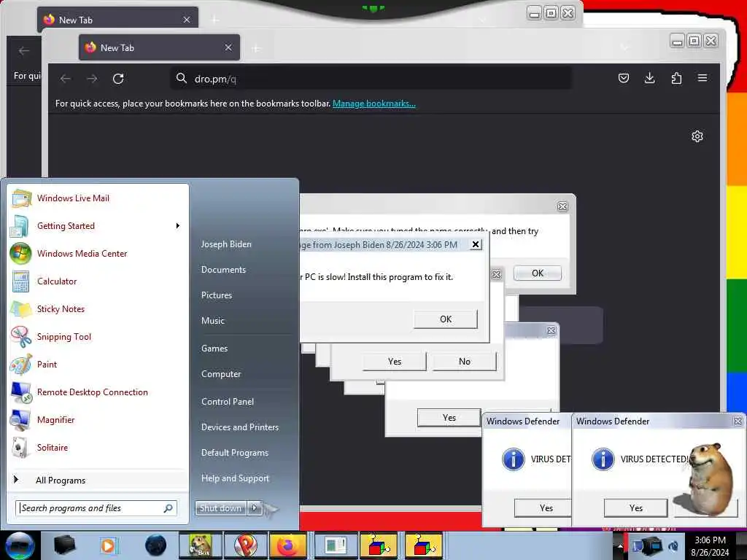
Task: Click Yes in right Windows Defender dialog
Action: tap(635, 508)
